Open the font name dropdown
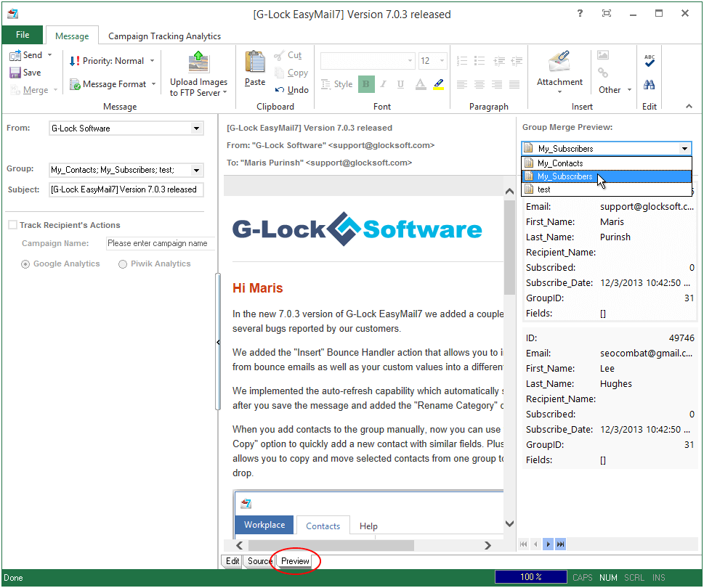 tap(410, 60)
